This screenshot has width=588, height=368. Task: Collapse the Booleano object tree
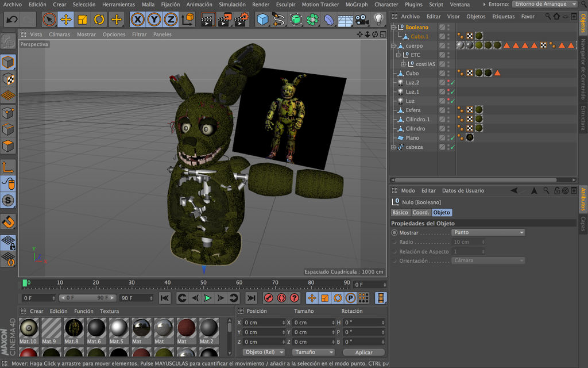(x=393, y=27)
